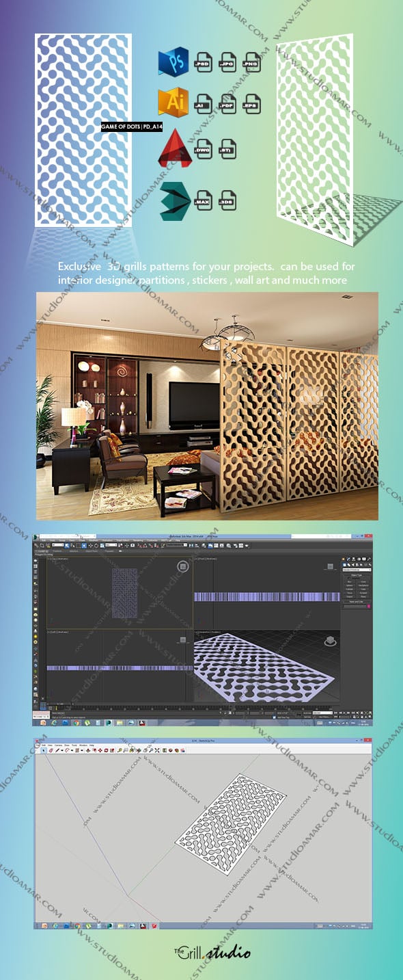Image resolution: width=403 pixels, height=980 pixels.
Task: Click the .MAX file format icon
Action: tap(204, 201)
